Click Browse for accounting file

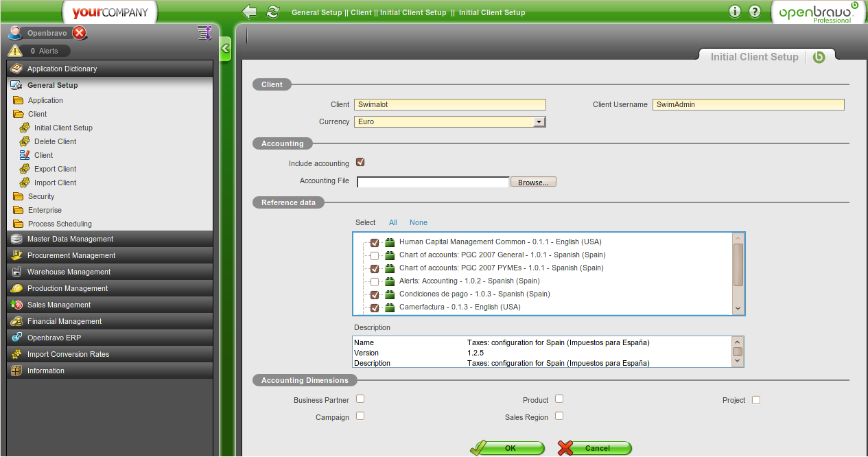click(x=533, y=183)
